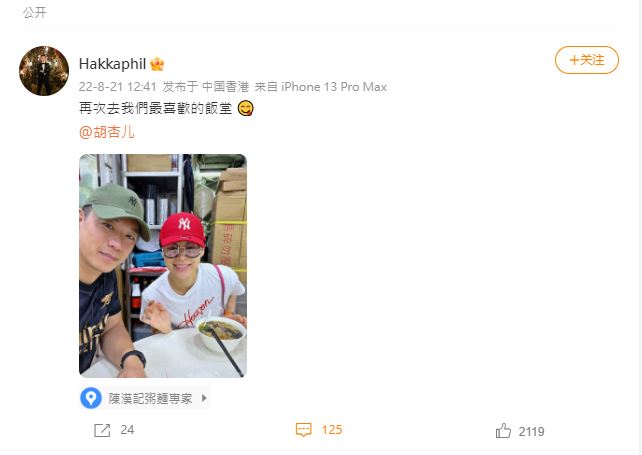Viewport: 642px width, 455px height.
Task: Click the Hakkaphil username
Action: (x=112, y=64)
